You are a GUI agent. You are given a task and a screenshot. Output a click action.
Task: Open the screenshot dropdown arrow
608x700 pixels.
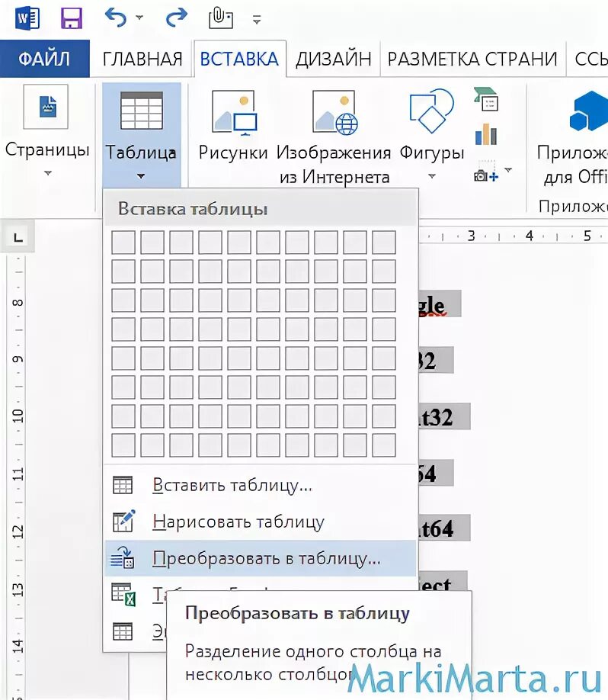click(x=508, y=169)
